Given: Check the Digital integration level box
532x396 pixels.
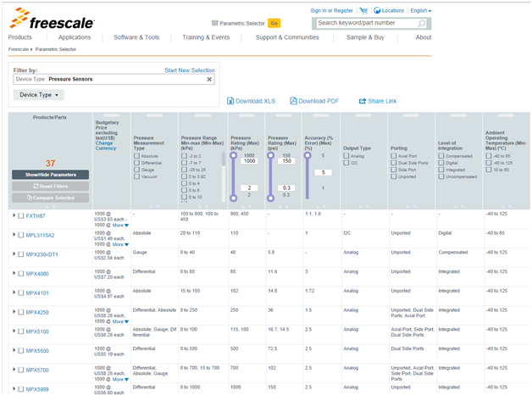Looking at the screenshot, I should [441, 163].
